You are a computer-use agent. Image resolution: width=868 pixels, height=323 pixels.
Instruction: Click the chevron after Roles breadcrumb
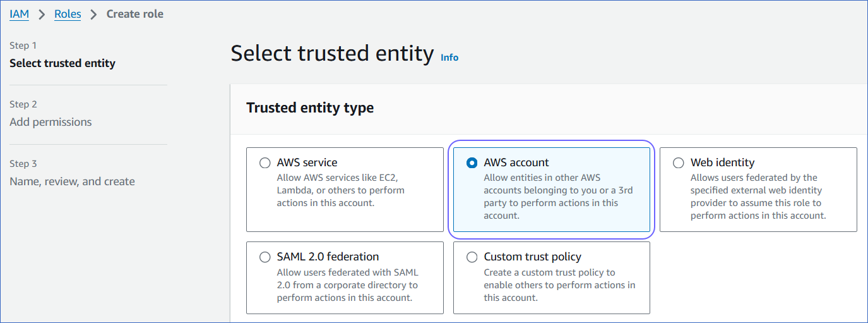coord(93,15)
